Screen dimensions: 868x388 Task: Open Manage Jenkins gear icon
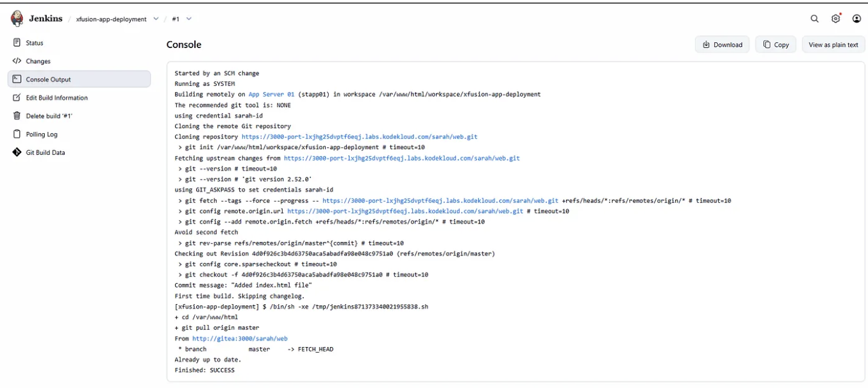click(x=836, y=19)
